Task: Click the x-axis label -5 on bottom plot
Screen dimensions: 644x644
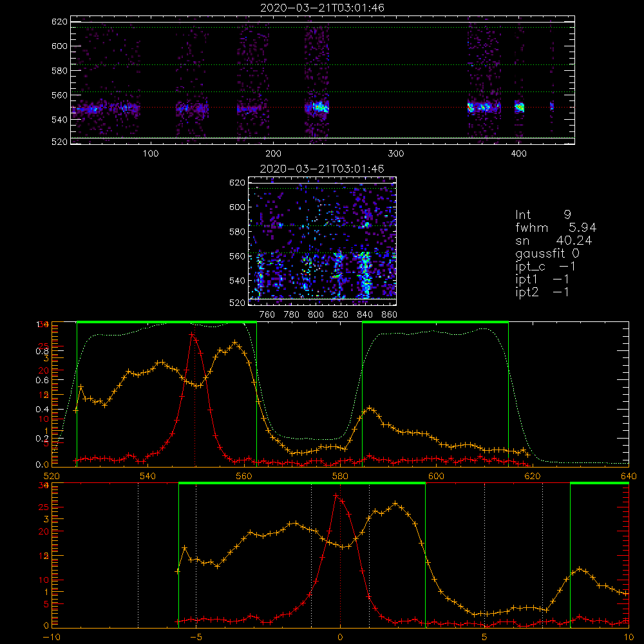Action: 196,637
